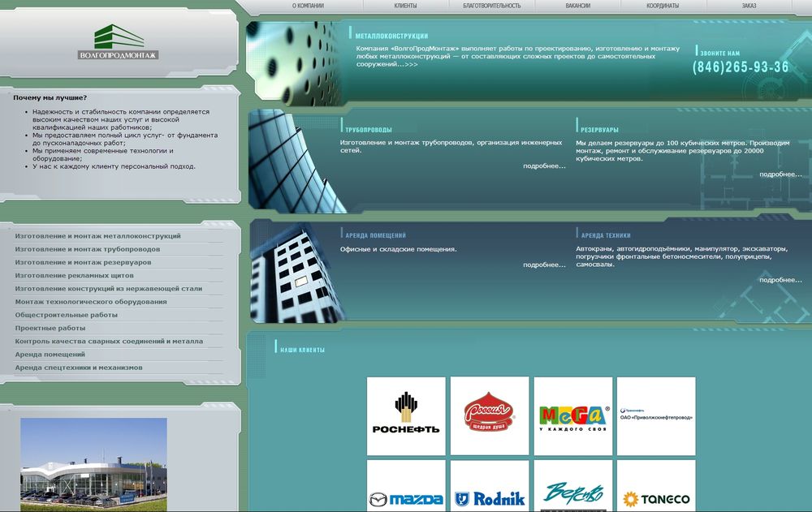This screenshot has height=512, width=812.
Task: Select the MEGA client logo tile
Action: pos(572,416)
